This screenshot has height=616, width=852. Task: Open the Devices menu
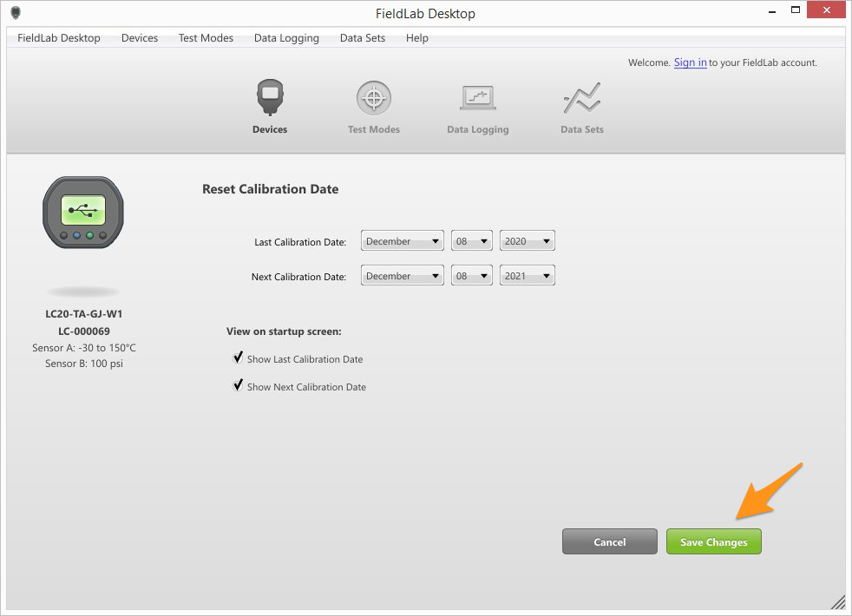[140, 38]
